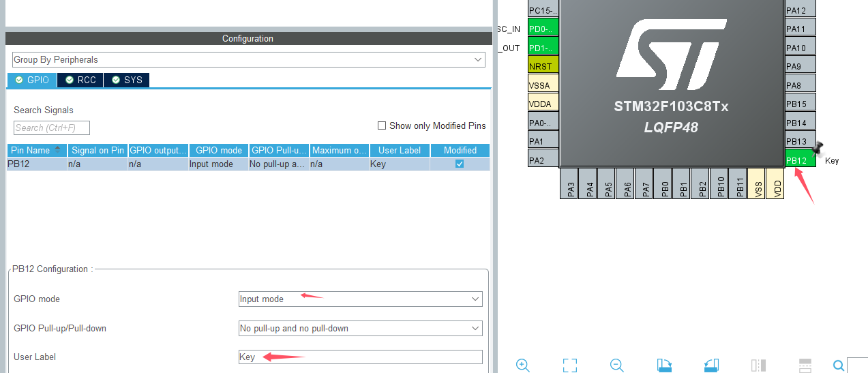Select pin PA2 on the chip
This screenshot has height=373, width=868.
(x=543, y=160)
